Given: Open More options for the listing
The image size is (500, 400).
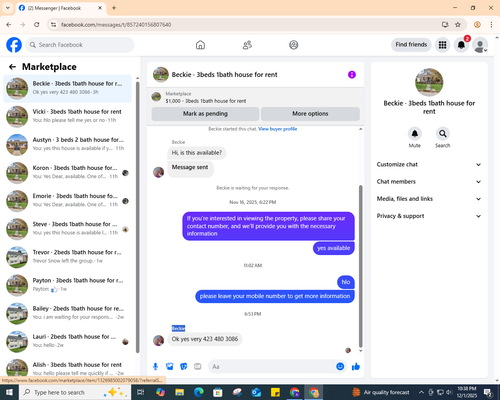Looking at the screenshot, I should pyautogui.click(x=310, y=114).
